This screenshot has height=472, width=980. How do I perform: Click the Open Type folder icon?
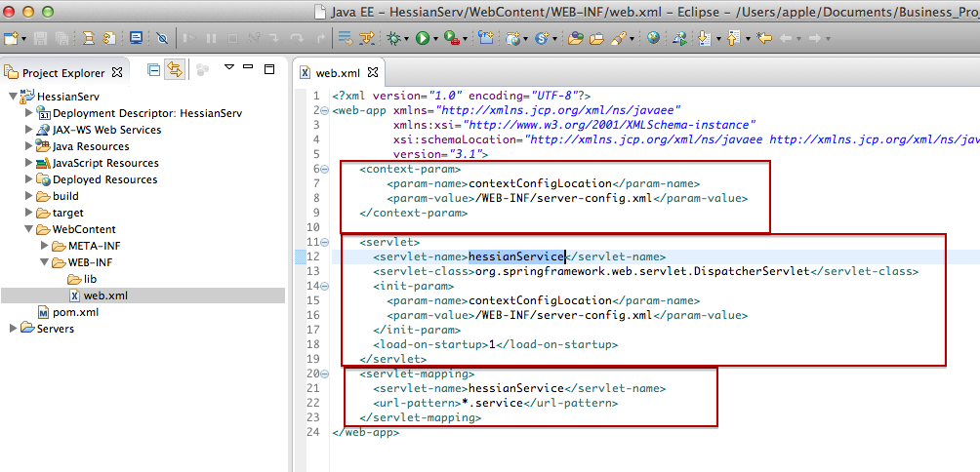click(576, 38)
